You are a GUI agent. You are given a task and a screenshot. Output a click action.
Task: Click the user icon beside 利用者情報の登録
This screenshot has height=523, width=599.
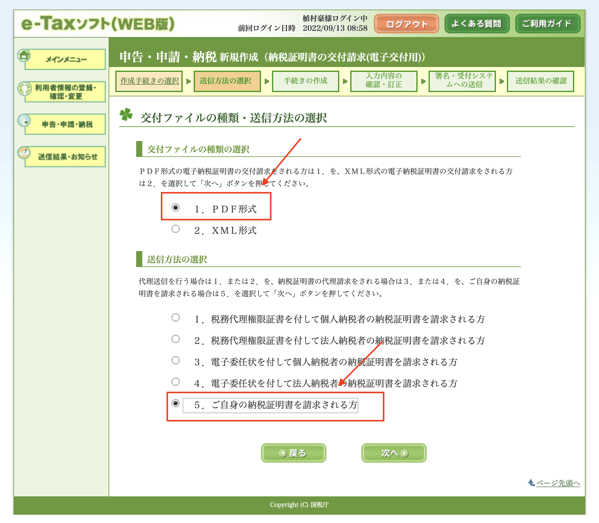coord(24,89)
